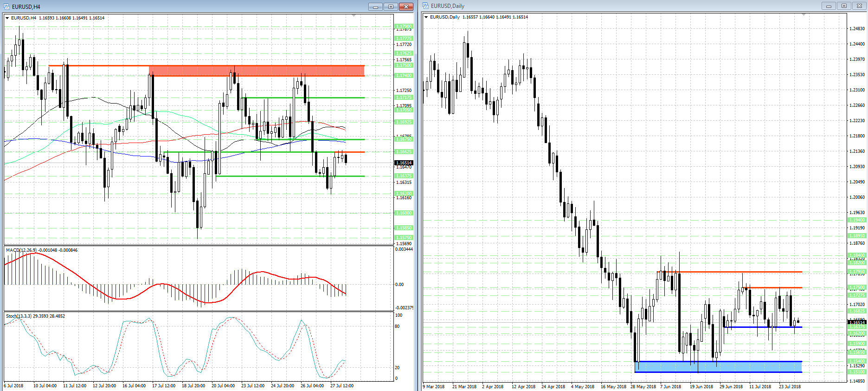Screen dimensions: 868x391
Task: Click the 1.18760 price on the Daily scale
Action: tap(857, 243)
